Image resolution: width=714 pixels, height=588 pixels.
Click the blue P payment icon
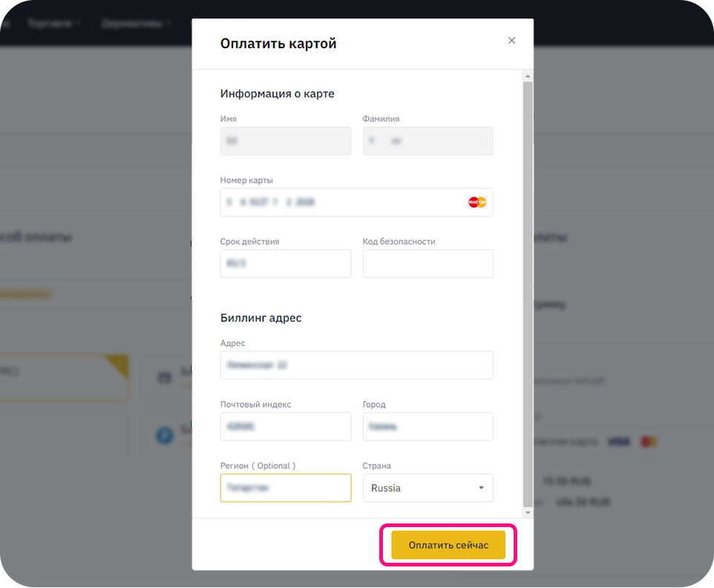point(165,435)
